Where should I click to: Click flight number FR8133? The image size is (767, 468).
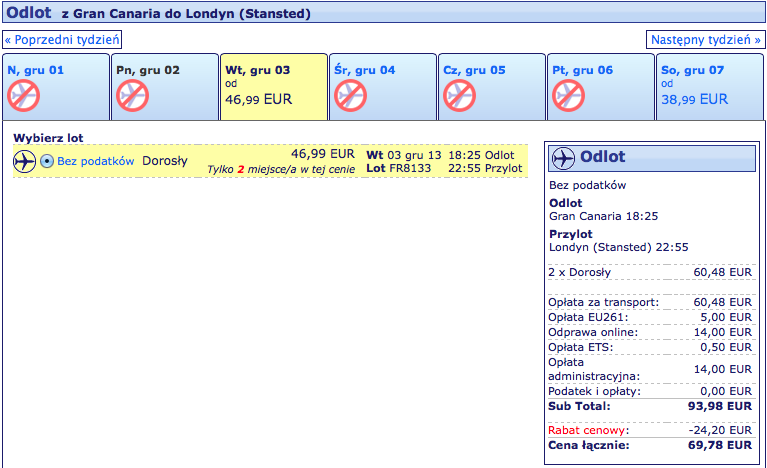tap(410, 168)
